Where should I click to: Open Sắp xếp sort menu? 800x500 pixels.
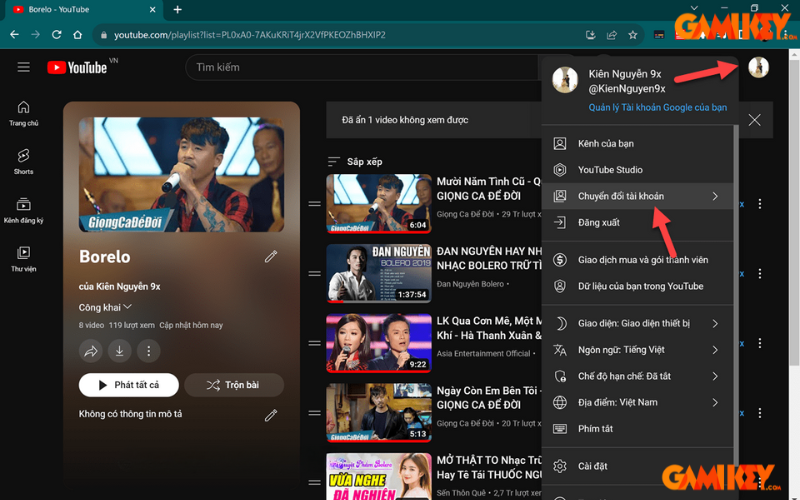pos(355,162)
